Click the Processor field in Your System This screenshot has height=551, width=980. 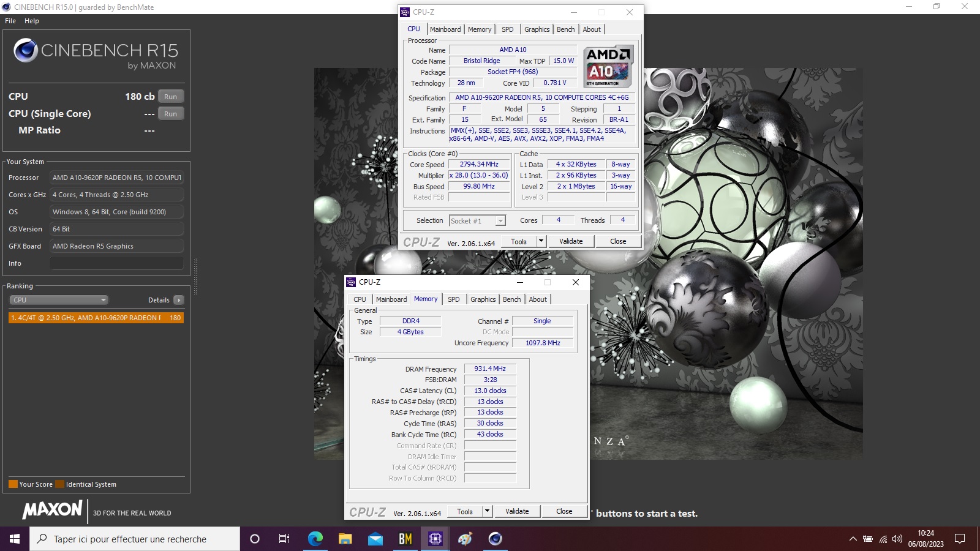[x=116, y=178]
